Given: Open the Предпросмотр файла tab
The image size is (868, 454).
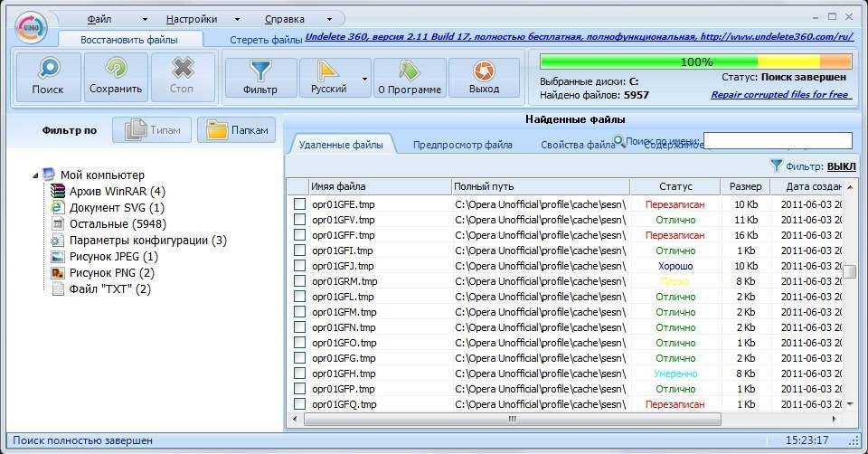Looking at the screenshot, I should (x=462, y=145).
